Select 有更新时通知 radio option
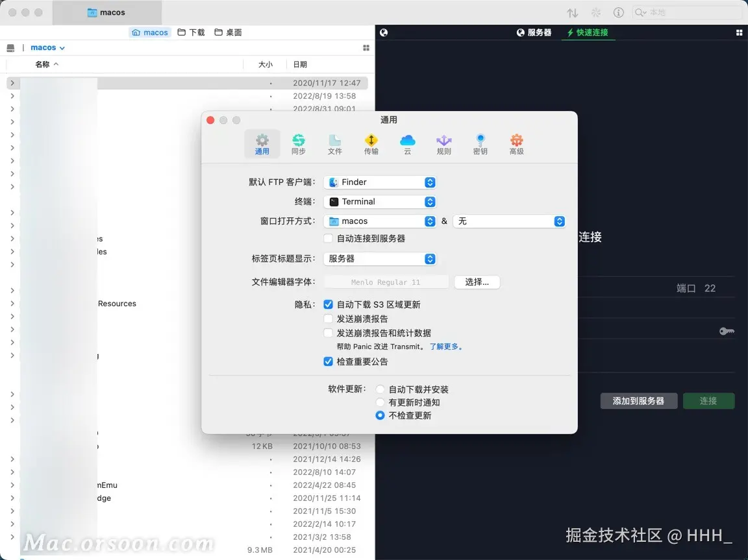The image size is (748, 560). pos(380,403)
